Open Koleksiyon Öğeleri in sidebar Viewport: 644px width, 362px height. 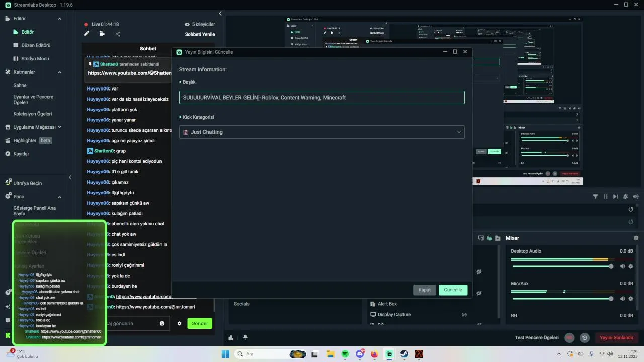coord(32,114)
